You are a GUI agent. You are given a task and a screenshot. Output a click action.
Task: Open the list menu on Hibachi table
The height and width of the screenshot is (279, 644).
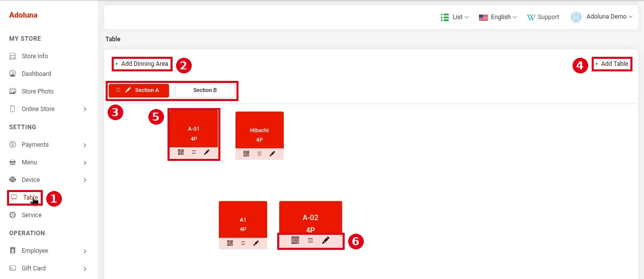tap(260, 154)
